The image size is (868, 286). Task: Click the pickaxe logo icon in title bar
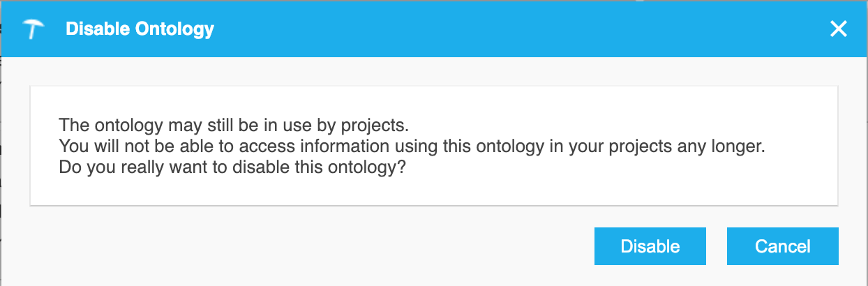tap(33, 29)
